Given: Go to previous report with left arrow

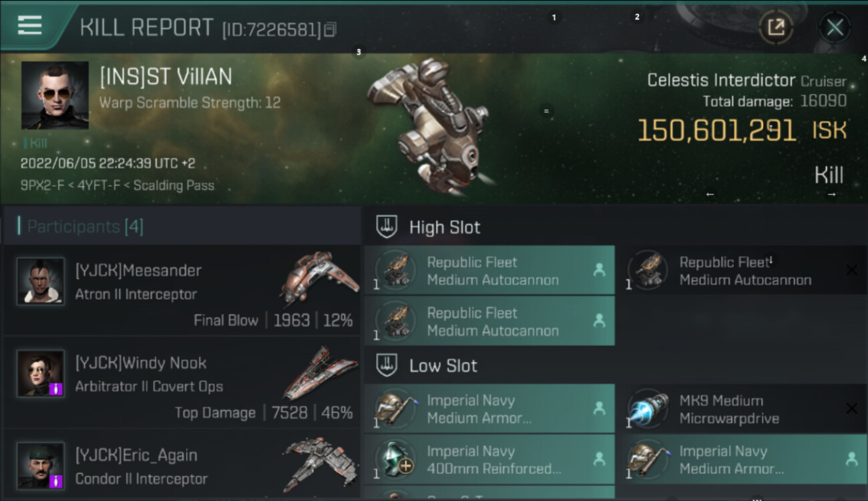Looking at the screenshot, I should pyautogui.click(x=710, y=194).
